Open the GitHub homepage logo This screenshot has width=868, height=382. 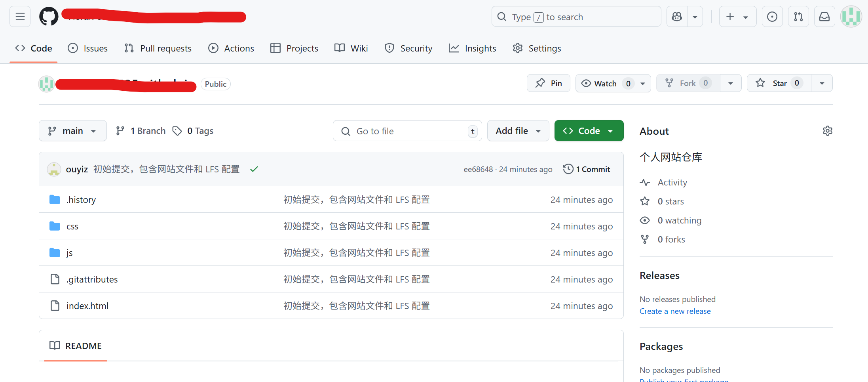pyautogui.click(x=49, y=17)
